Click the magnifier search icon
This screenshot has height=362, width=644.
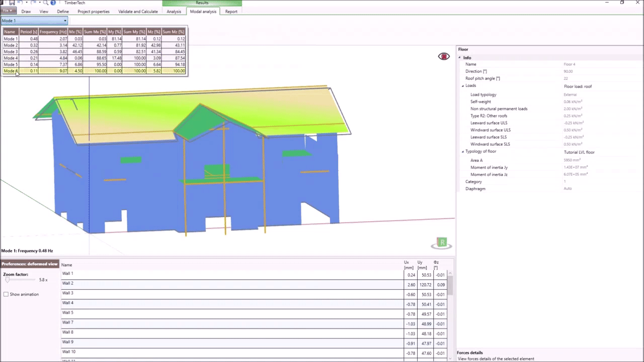[45, 3]
